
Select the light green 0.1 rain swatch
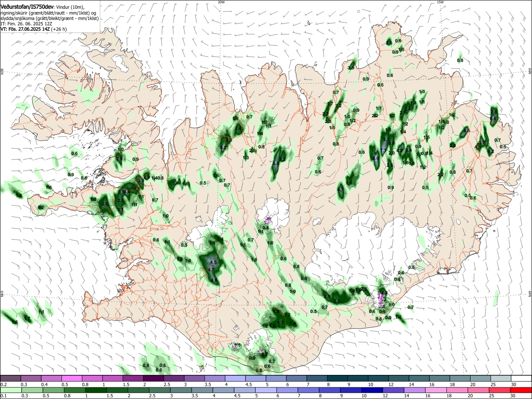coord(10,390)
